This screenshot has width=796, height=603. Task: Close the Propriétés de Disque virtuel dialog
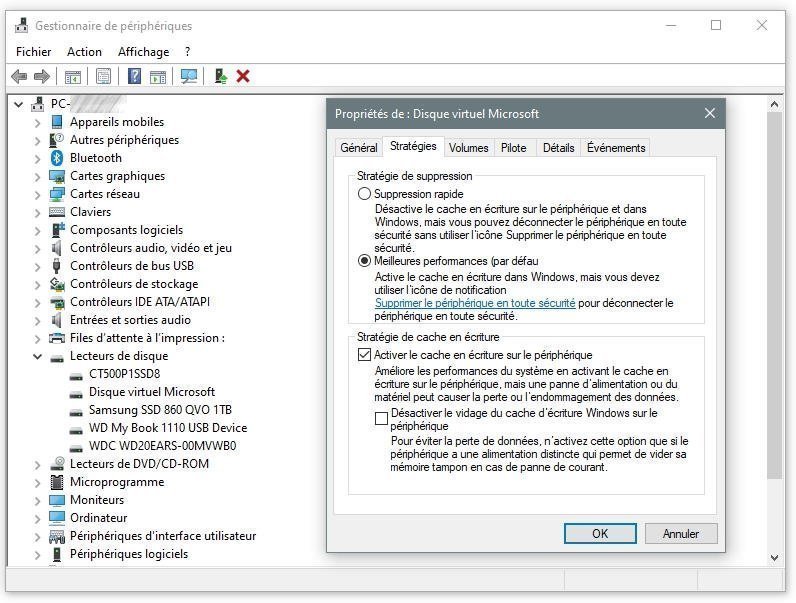coord(710,113)
